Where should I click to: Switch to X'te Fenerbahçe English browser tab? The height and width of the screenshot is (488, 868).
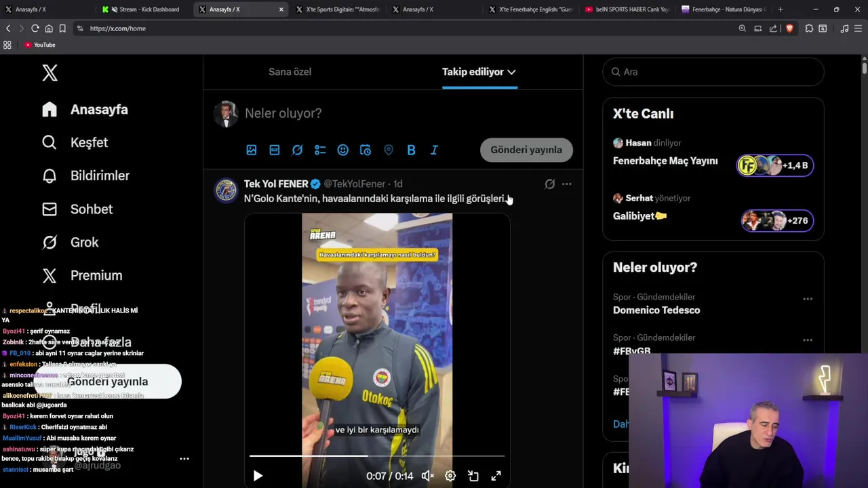[530, 9]
